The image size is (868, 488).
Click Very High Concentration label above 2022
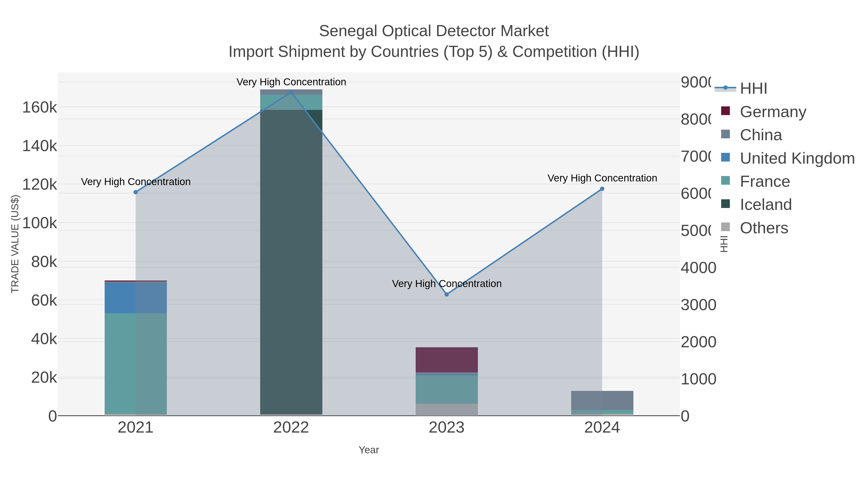(x=291, y=82)
